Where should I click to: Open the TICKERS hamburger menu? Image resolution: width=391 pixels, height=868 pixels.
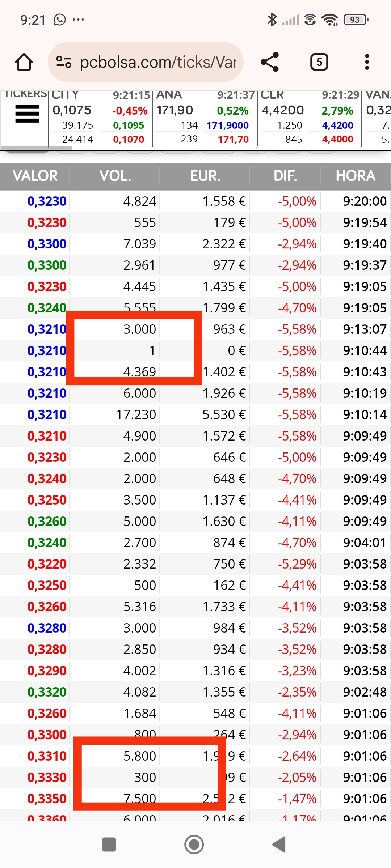27,114
